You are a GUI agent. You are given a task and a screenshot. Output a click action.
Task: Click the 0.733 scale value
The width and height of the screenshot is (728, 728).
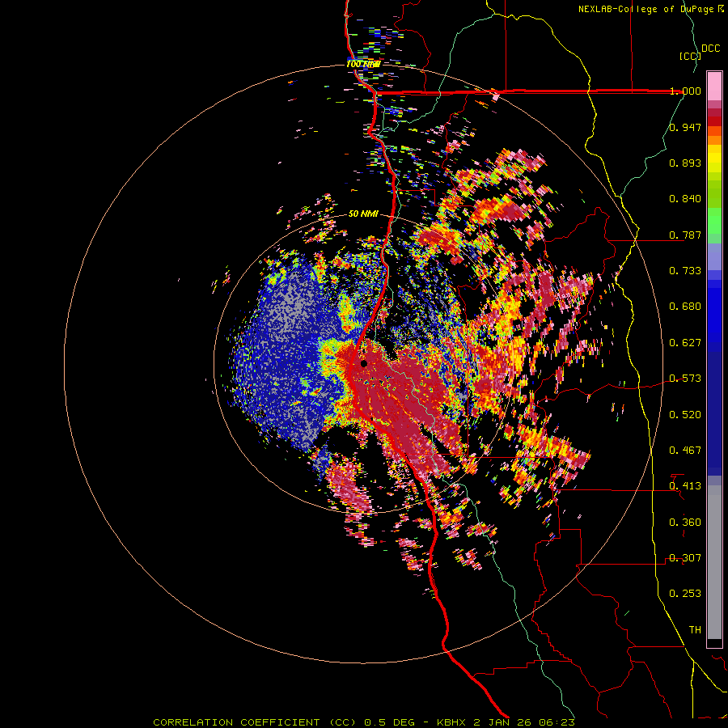pos(685,271)
